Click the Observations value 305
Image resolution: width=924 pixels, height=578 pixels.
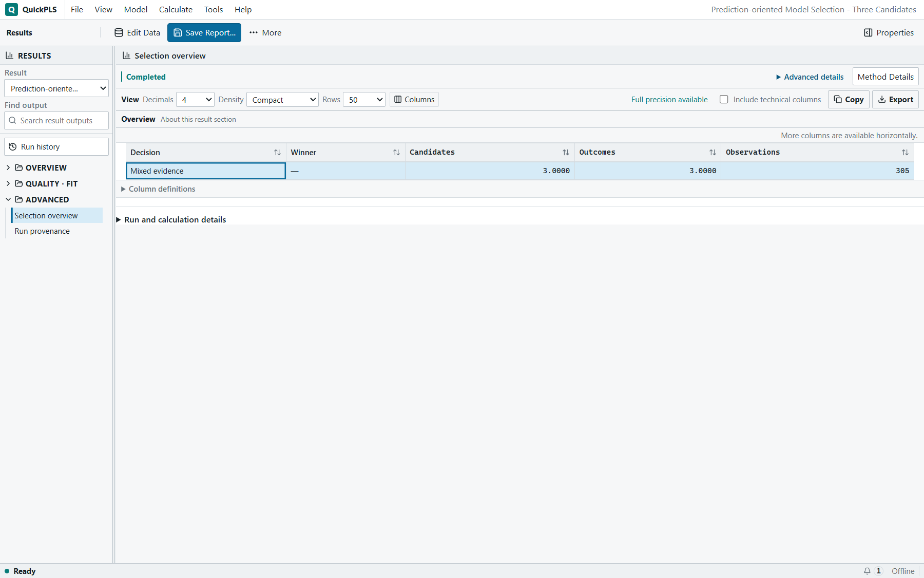(x=902, y=171)
